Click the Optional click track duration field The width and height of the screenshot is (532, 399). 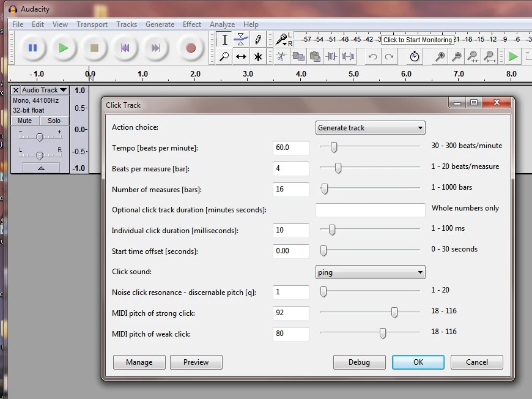click(x=370, y=210)
